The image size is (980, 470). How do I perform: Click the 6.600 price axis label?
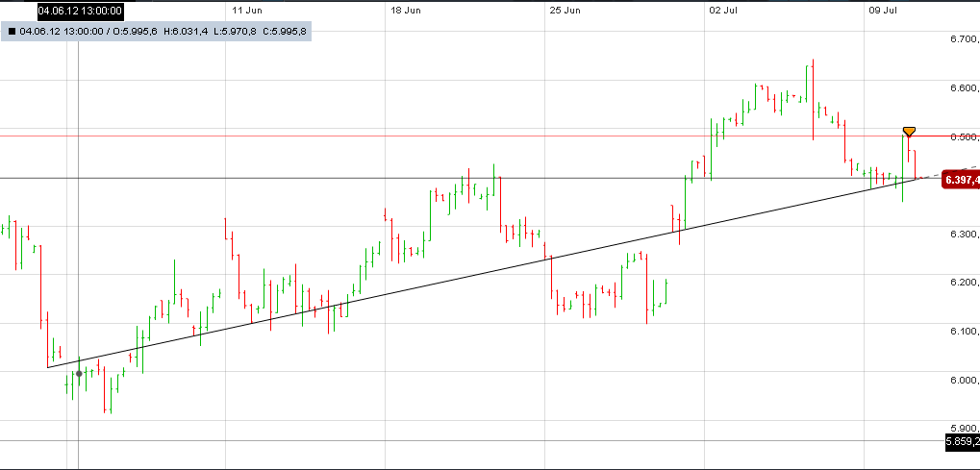click(963, 88)
